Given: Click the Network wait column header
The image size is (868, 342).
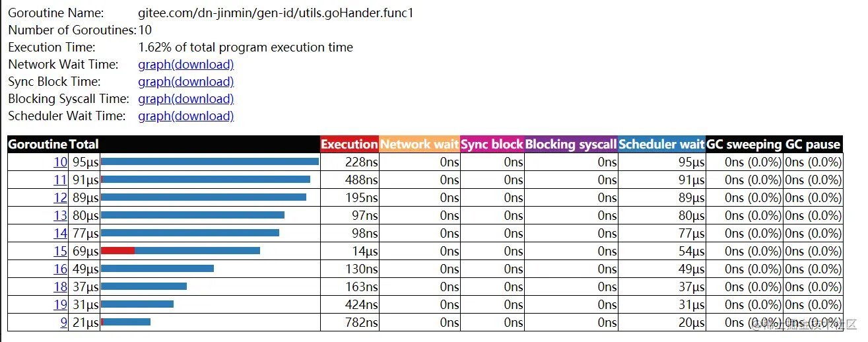Looking at the screenshot, I should [x=419, y=144].
